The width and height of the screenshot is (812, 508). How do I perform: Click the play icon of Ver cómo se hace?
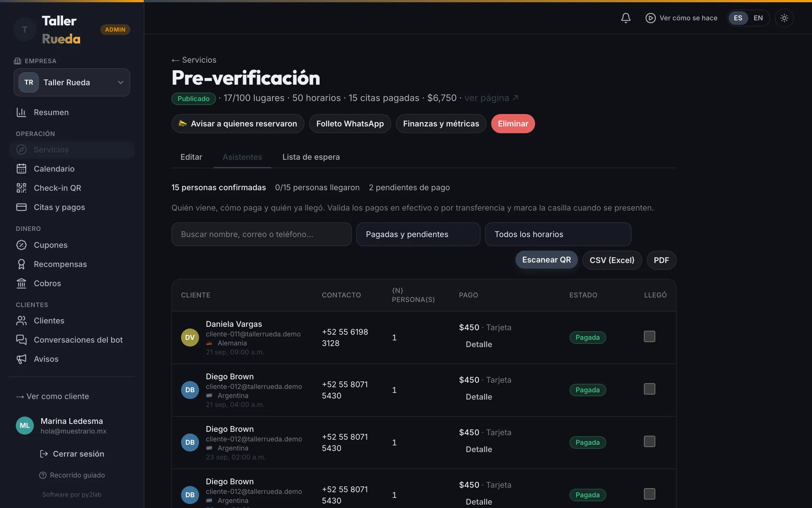[x=650, y=18]
